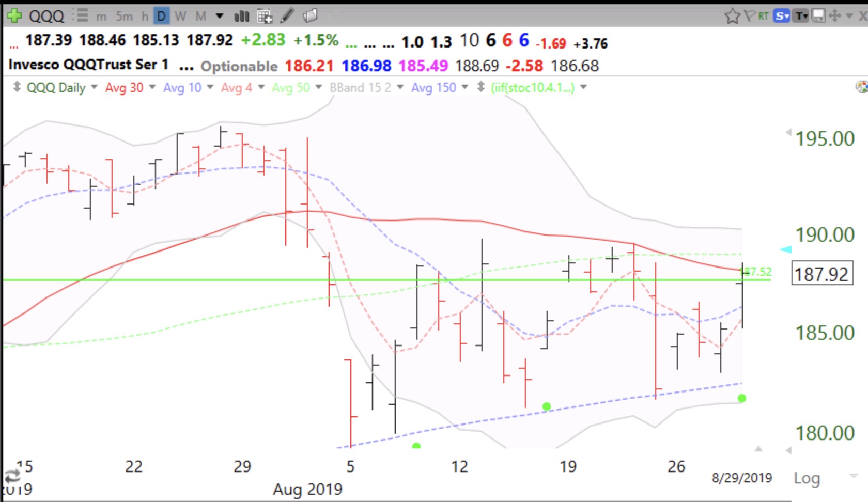Screen dimensions: 868x502
Task: Click the three dots before Optionable
Action: pos(186,68)
